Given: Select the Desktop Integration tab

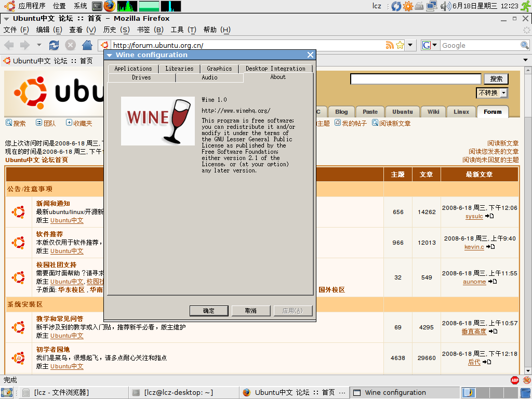Looking at the screenshot, I should coord(275,69).
